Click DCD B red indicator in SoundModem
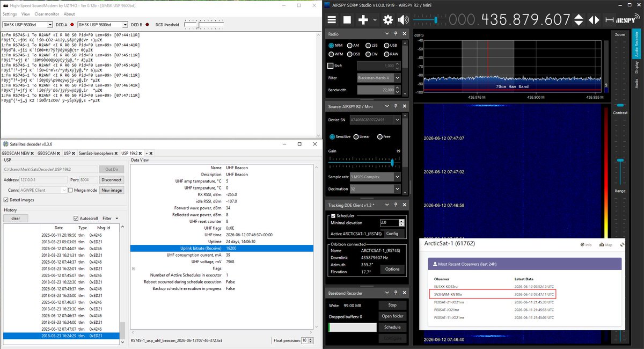The image size is (644, 349). 147,25
